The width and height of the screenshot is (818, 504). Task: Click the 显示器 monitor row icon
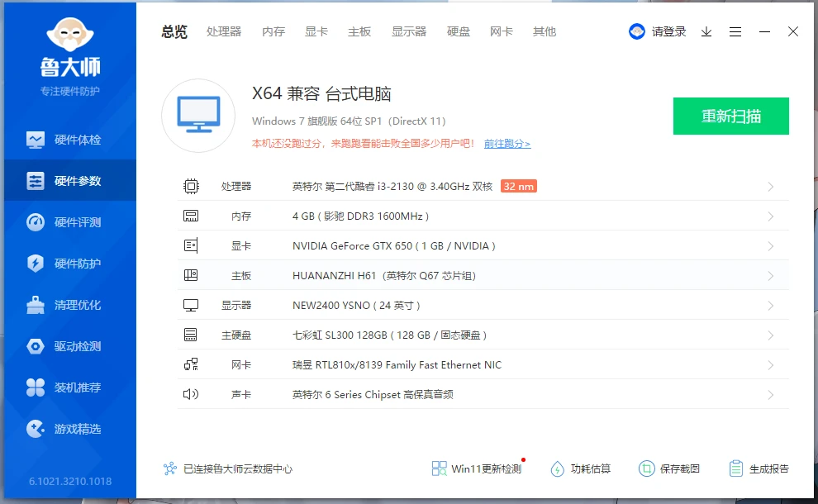click(x=191, y=305)
